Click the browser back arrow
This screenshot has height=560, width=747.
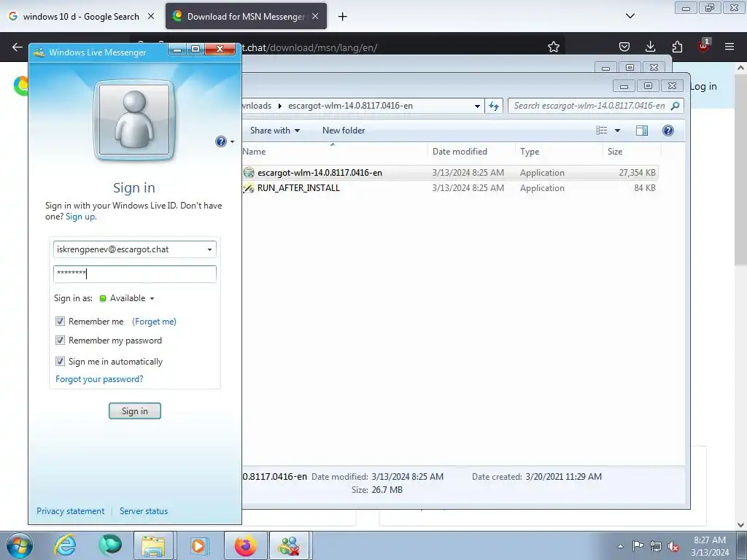click(18, 47)
